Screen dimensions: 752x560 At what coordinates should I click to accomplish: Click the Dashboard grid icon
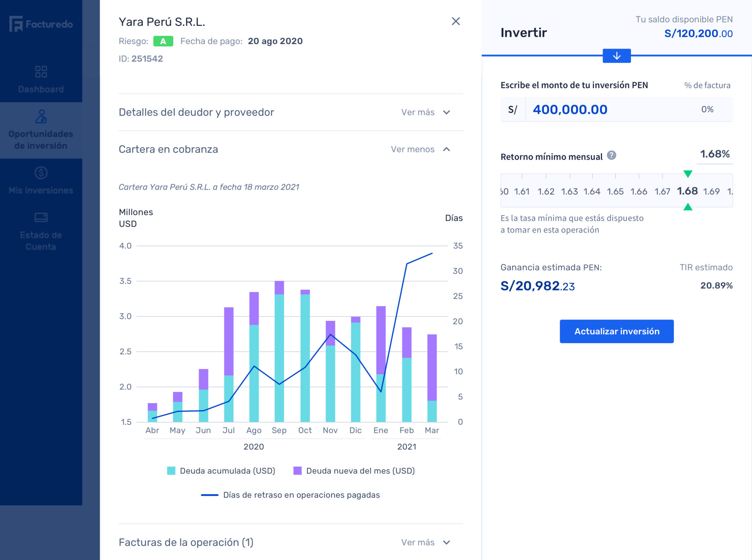coord(41,72)
